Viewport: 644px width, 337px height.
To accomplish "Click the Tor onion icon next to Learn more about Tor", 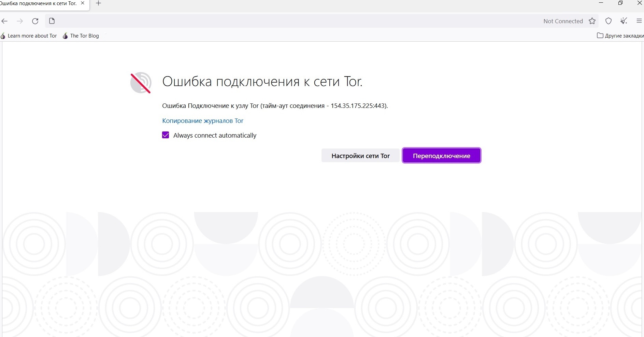I will point(3,36).
